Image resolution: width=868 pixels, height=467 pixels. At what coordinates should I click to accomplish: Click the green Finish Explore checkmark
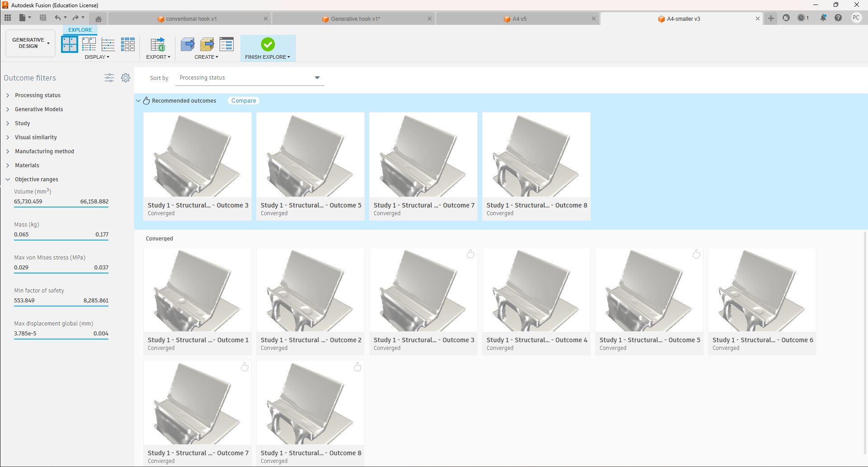(x=268, y=44)
